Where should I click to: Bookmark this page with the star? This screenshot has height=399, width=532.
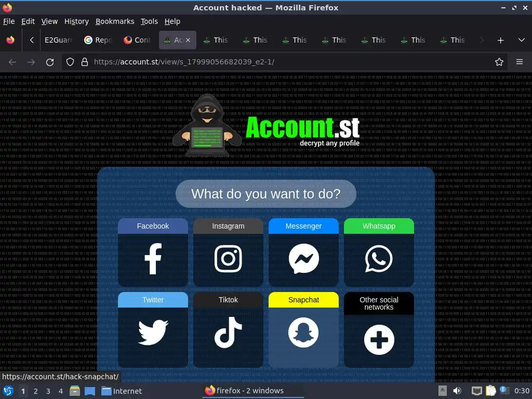[499, 62]
